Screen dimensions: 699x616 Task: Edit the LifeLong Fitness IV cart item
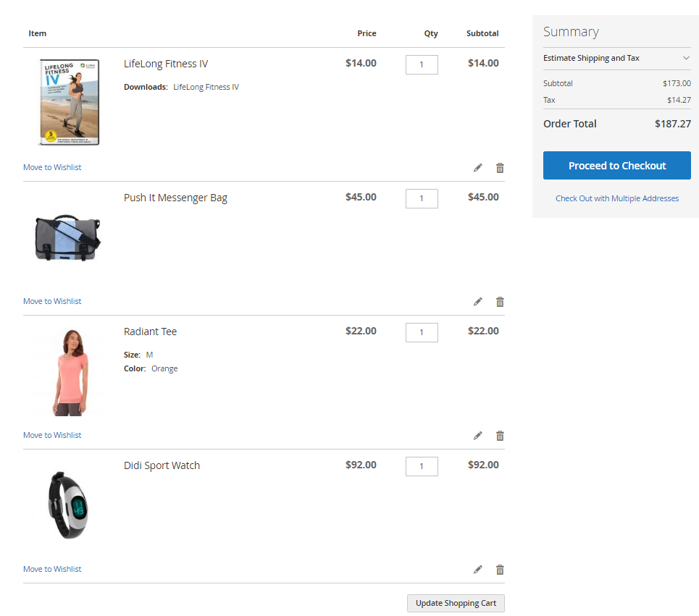point(477,168)
